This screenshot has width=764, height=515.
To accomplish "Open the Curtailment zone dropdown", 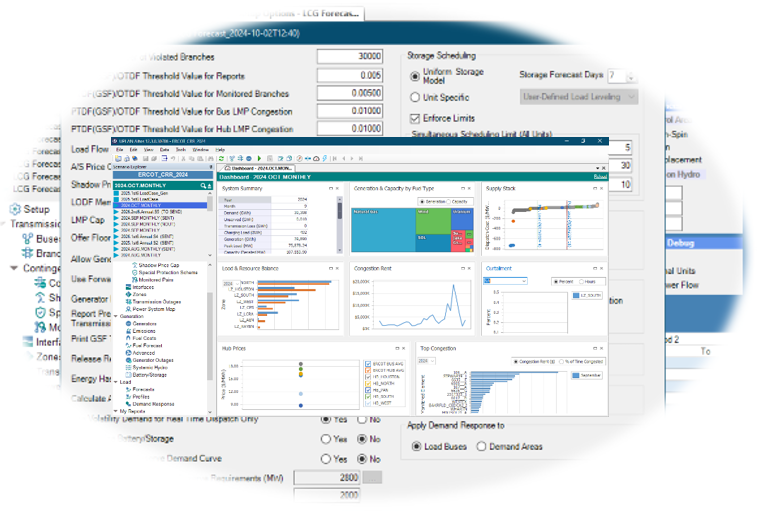I will 524,281.
